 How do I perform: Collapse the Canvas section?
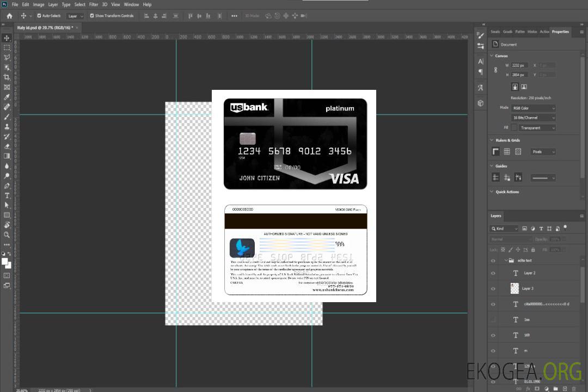(x=492, y=56)
